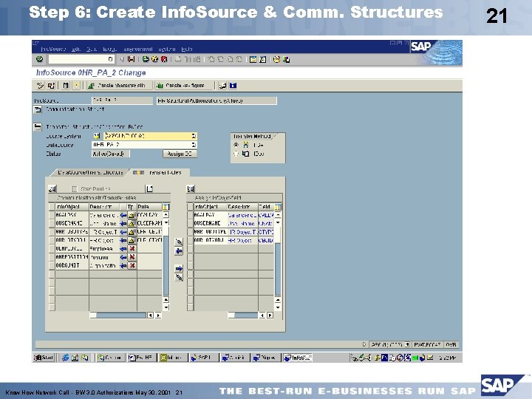532x399 pixels.
Task: Open the System menu
Action: [167, 50]
